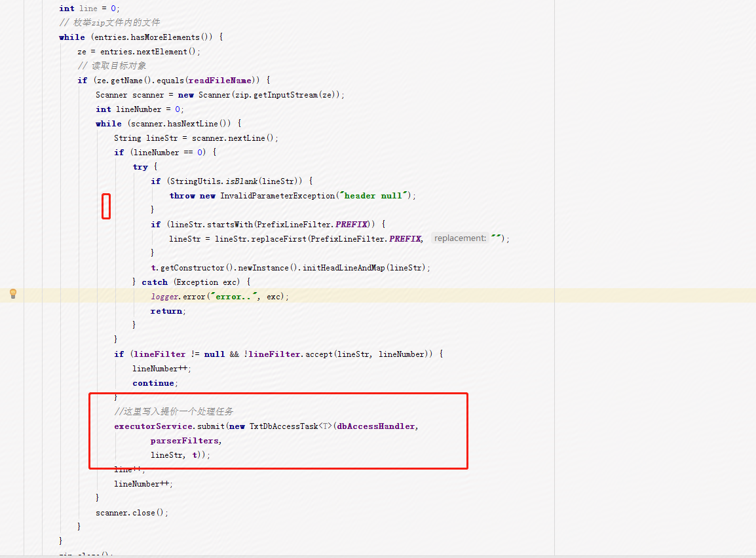Click 'TxtDbAccessTask<T>' constructor
The image size is (756, 558).
(x=291, y=426)
